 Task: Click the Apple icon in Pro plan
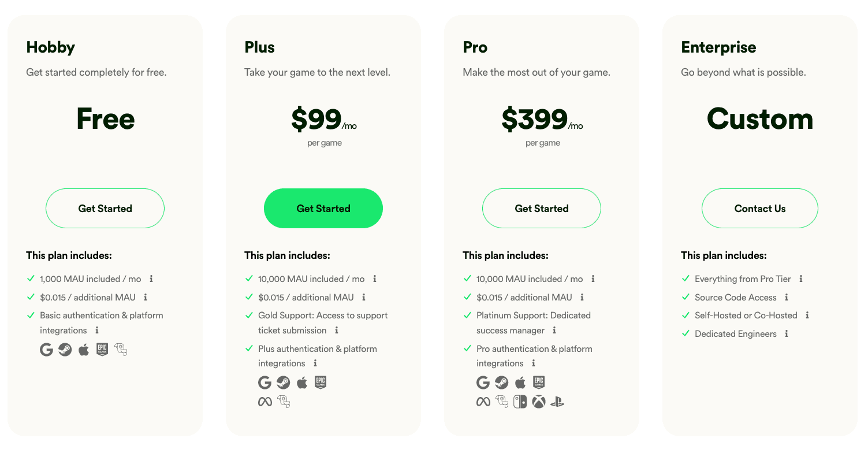point(520,383)
